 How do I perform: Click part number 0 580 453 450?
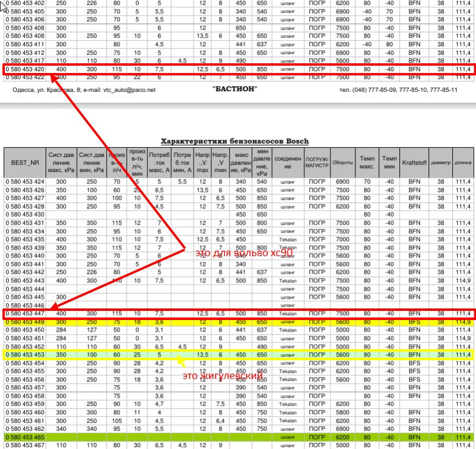coord(25,330)
